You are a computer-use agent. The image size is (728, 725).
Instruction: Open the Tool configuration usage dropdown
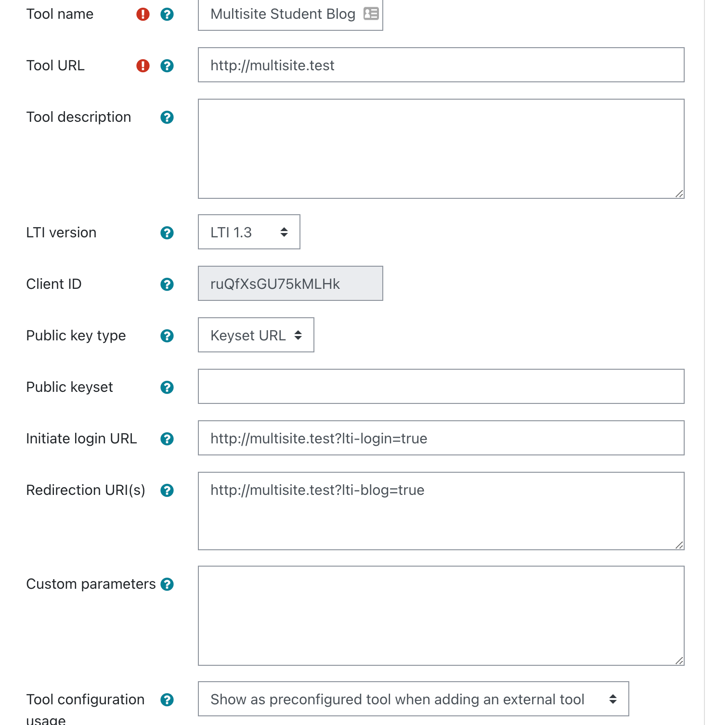414,699
